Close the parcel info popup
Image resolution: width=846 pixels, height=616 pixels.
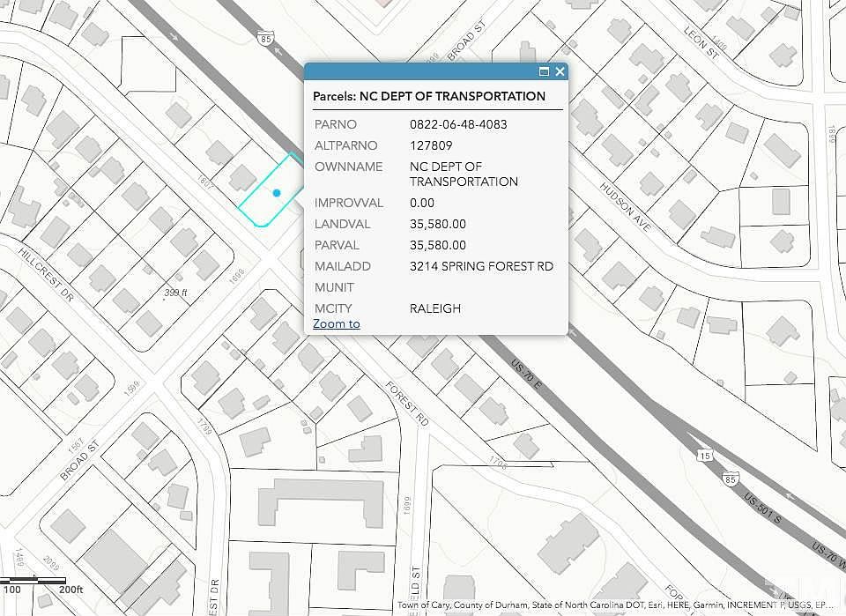tap(560, 71)
